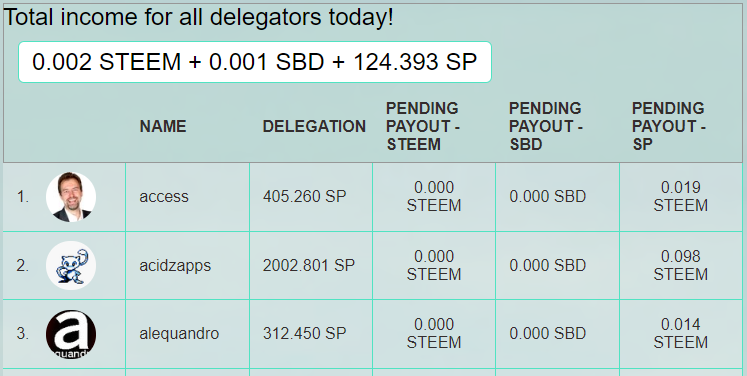Sort by the DELEGATION column header

pos(314,126)
